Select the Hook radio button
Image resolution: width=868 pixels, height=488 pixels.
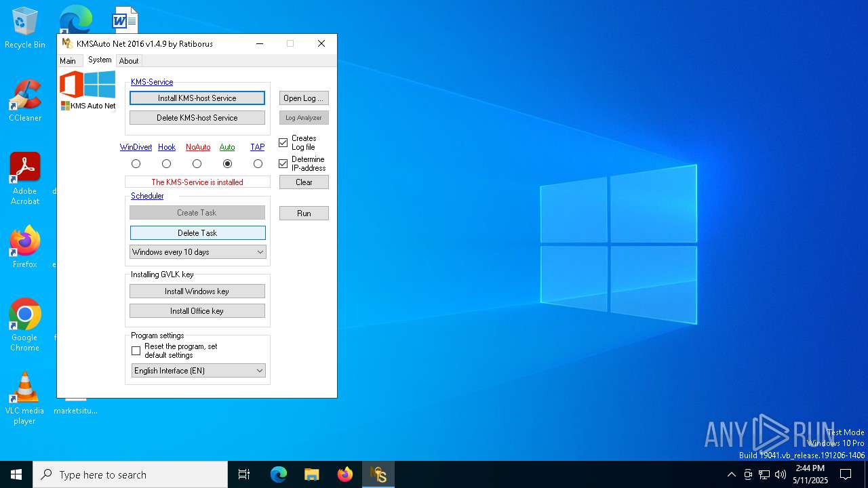166,163
